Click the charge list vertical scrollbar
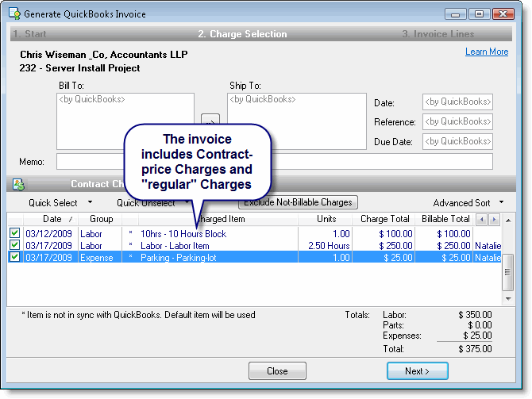The image size is (532, 399). coord(507,270)
